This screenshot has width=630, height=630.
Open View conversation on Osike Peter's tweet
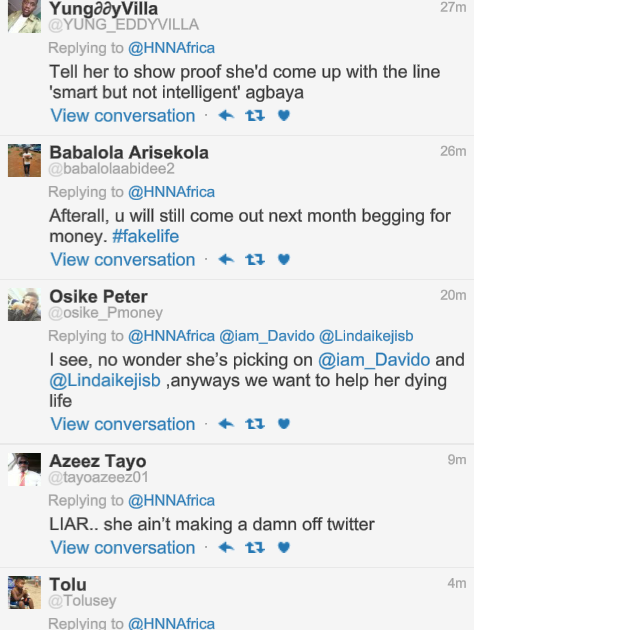(123, 424)
